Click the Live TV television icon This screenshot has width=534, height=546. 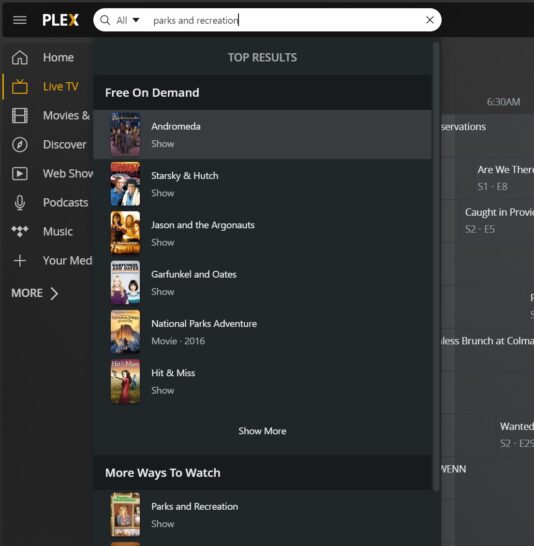tap(19, 86)
